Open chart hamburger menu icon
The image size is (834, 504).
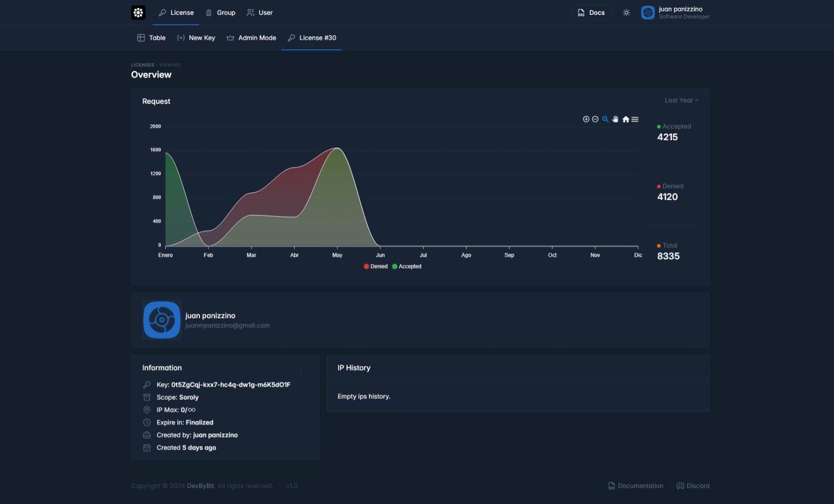[x=635, y=119]
